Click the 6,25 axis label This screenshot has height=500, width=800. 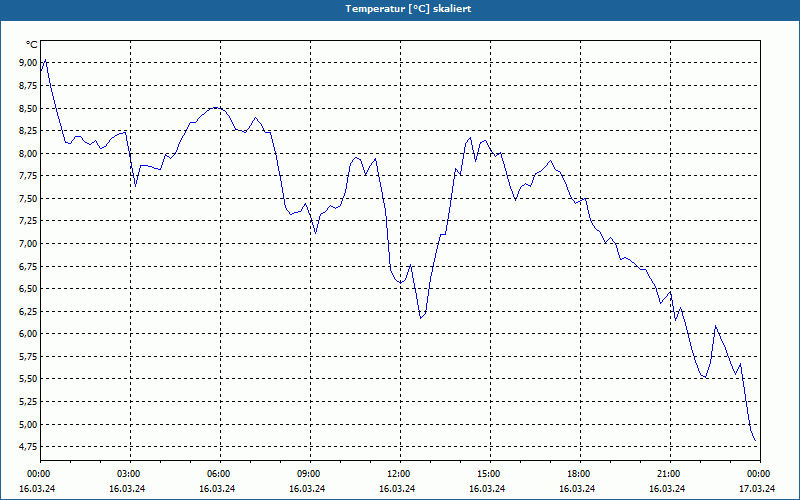28,311
